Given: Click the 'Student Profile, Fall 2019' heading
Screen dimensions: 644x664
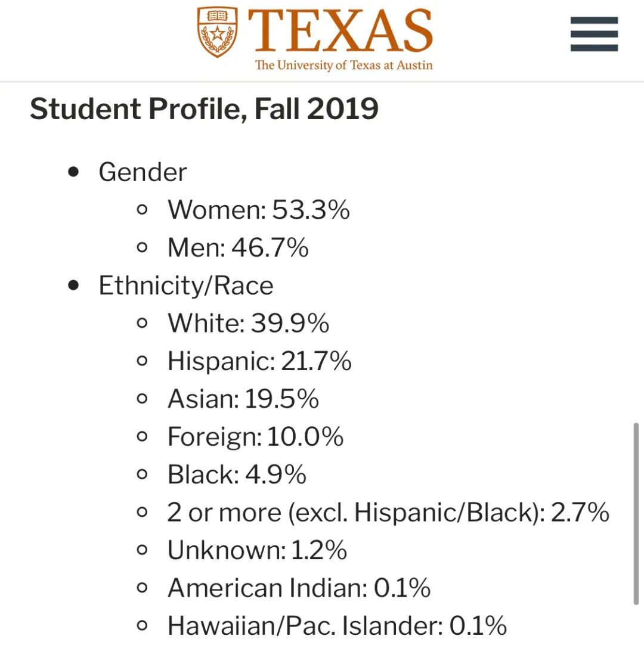Looking at the screenshot, I should pyautogui.click(x=204, y=110).
